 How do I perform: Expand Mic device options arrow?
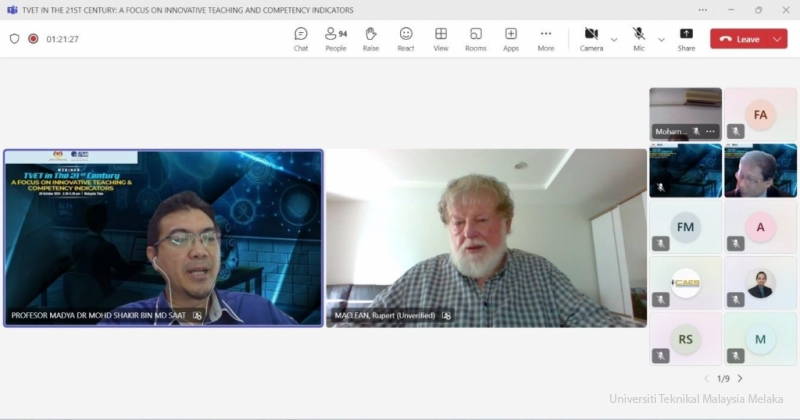(661, 39)
